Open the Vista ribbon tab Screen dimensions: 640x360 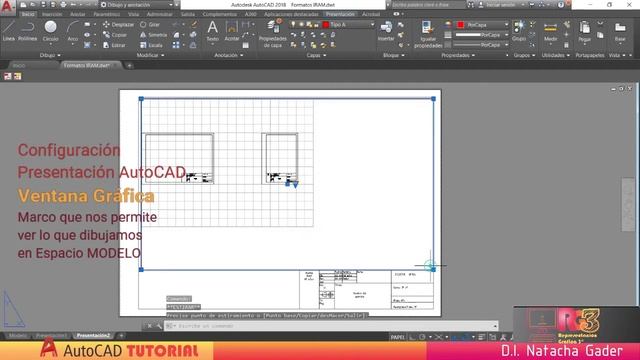133,14
